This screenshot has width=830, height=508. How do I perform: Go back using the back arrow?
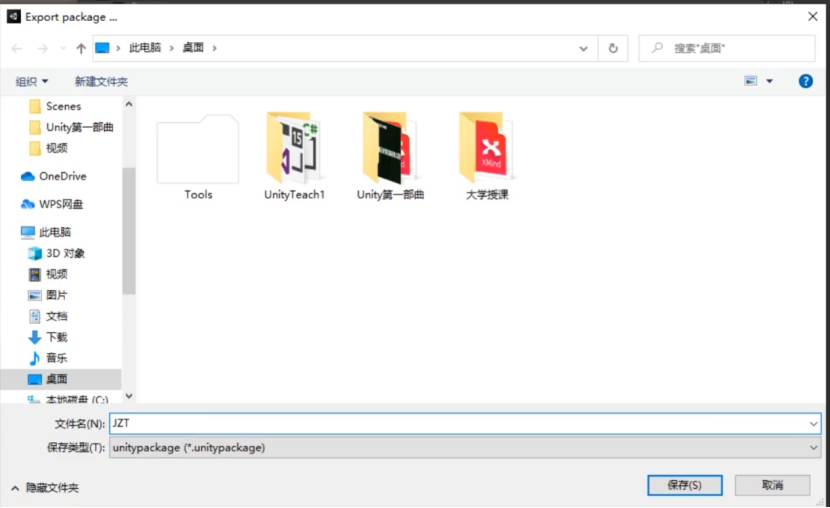point(17,49)
